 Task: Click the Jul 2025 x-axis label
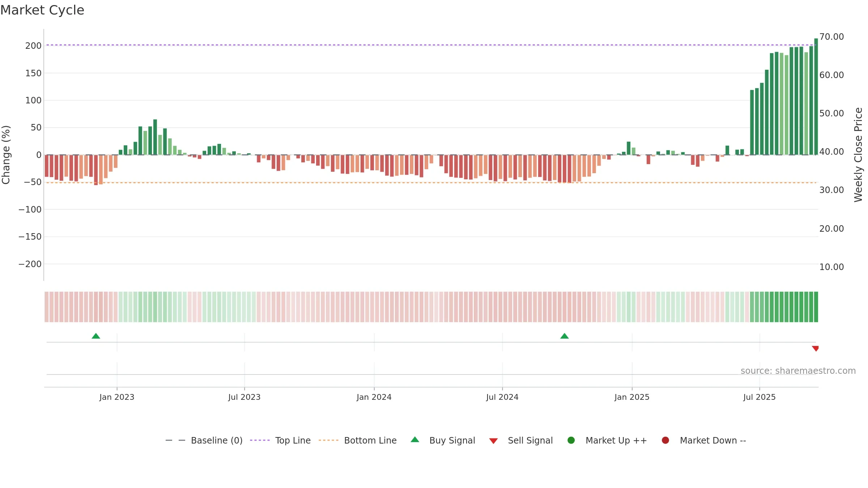[x=759, y=397]
